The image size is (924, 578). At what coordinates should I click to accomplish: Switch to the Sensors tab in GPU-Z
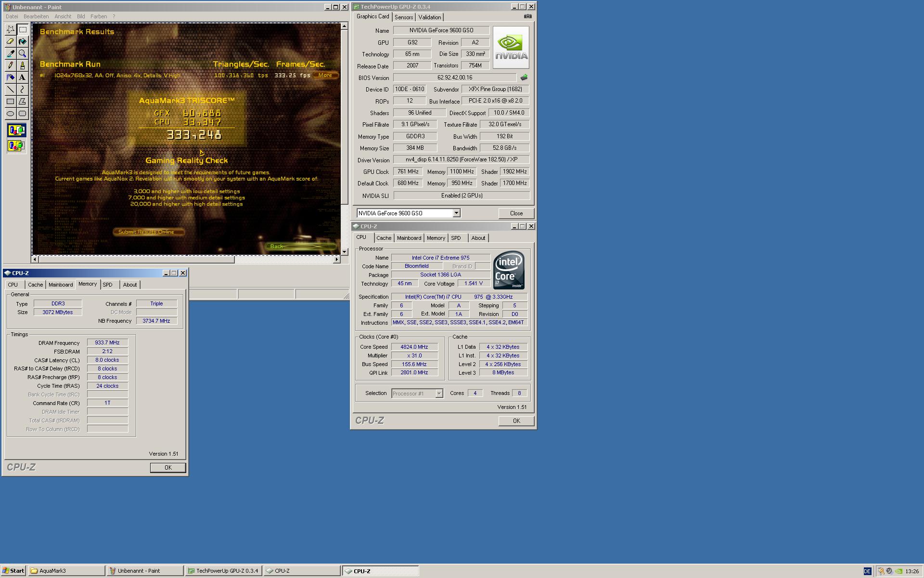pyautogui.click(x=403, y=17)
